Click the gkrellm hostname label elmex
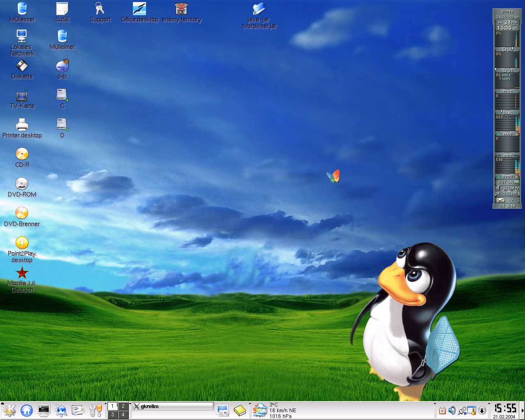This screenshot has width=525, height=420. [507, 11]
